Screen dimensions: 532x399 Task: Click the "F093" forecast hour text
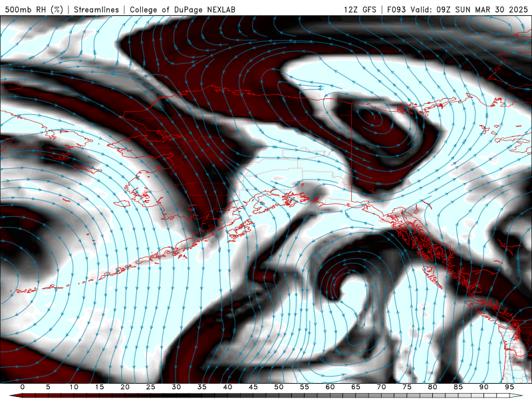click(396, 9)
